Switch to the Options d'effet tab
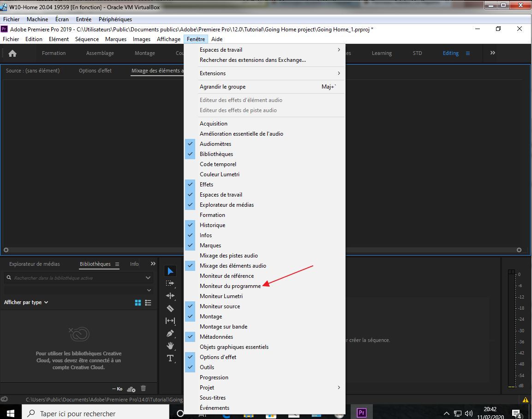Image resolution: width=532 pixels, height=419 pixels. 95,71
